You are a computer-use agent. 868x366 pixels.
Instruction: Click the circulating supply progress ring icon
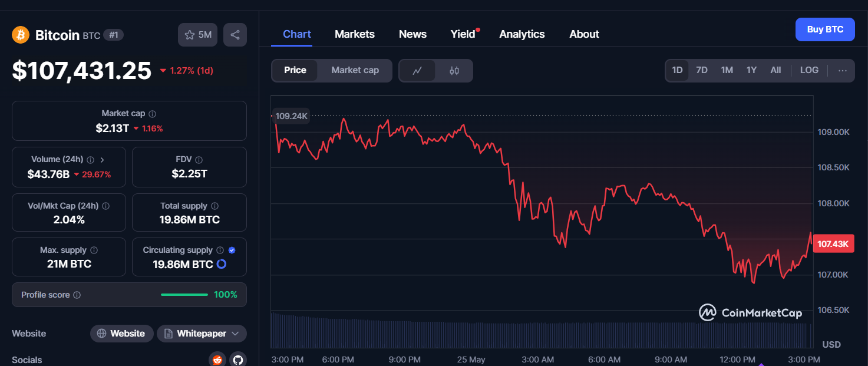[222, 264]
